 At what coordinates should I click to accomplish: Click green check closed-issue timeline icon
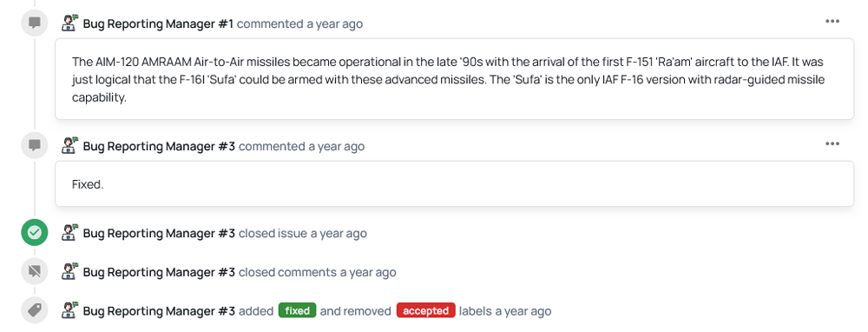(35, 233)
